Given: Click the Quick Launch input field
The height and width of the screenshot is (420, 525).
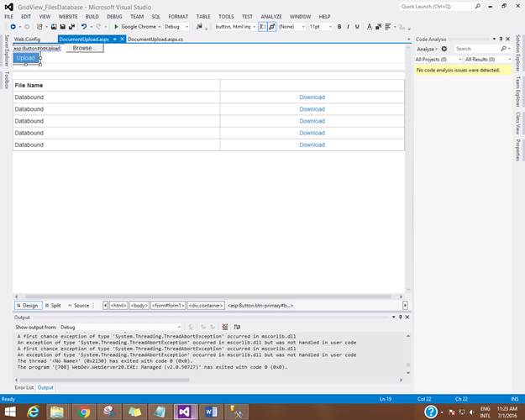Looking at the screenshot, I should coord(437,7).
